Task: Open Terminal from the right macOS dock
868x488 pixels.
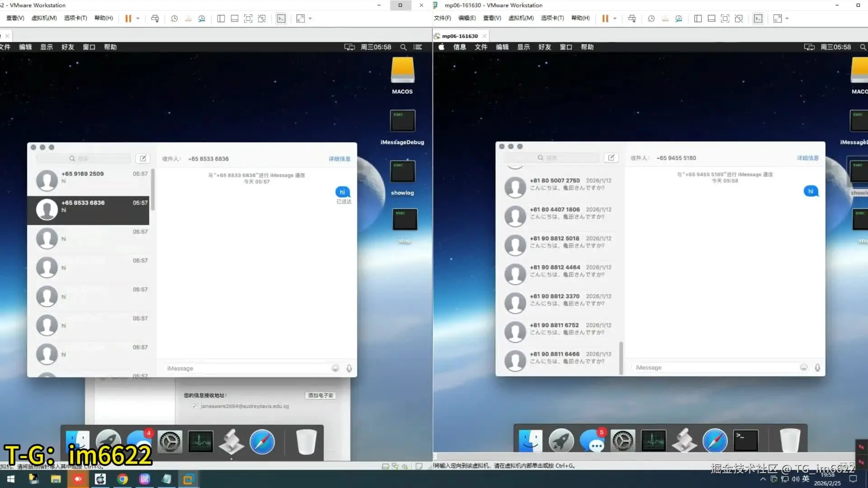Action: tap(745, 440)
